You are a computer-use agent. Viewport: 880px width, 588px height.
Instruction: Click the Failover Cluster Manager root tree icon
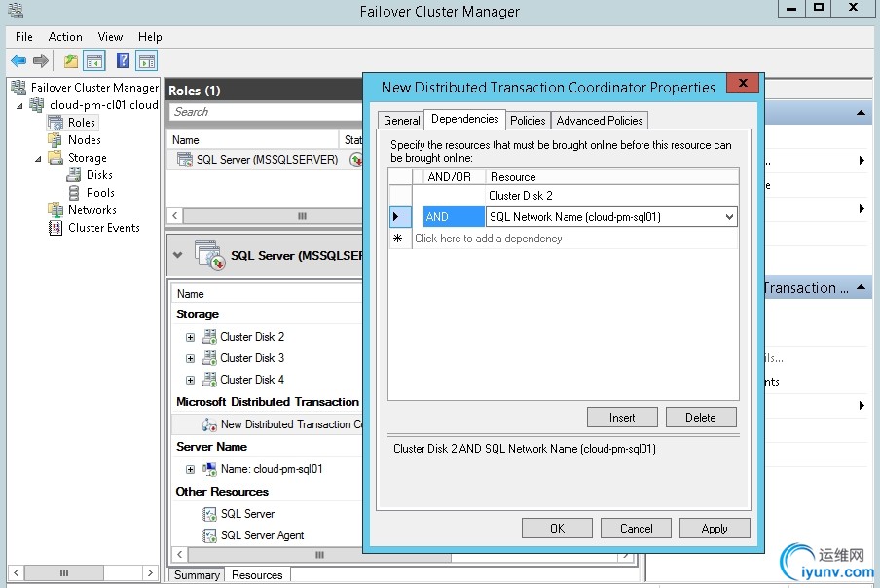coord(18,87)
